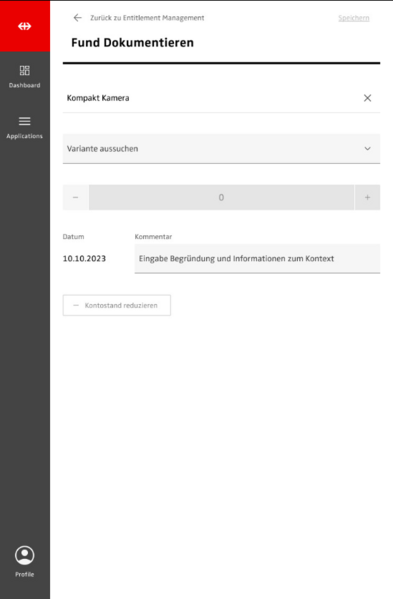The width and height of the screenshot is (393, 599).
Task: Click the Fund Dokumentieren heading
Action: pyautogui.click(x=132, y=42)
